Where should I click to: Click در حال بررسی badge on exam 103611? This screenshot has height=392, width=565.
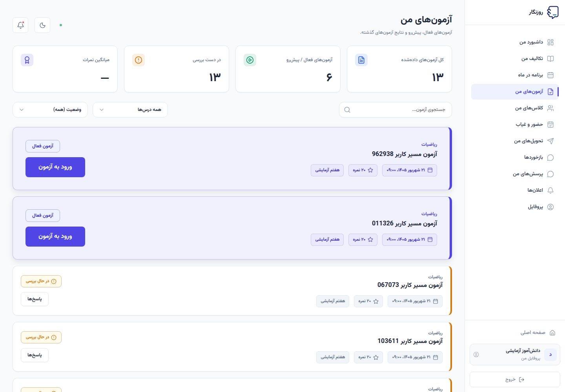[x=41, y=337]
